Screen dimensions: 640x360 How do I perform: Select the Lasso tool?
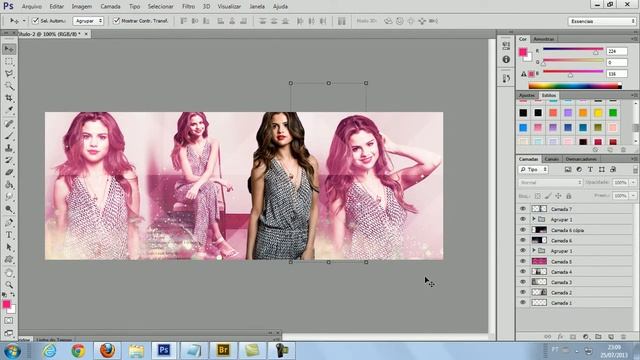9,74
